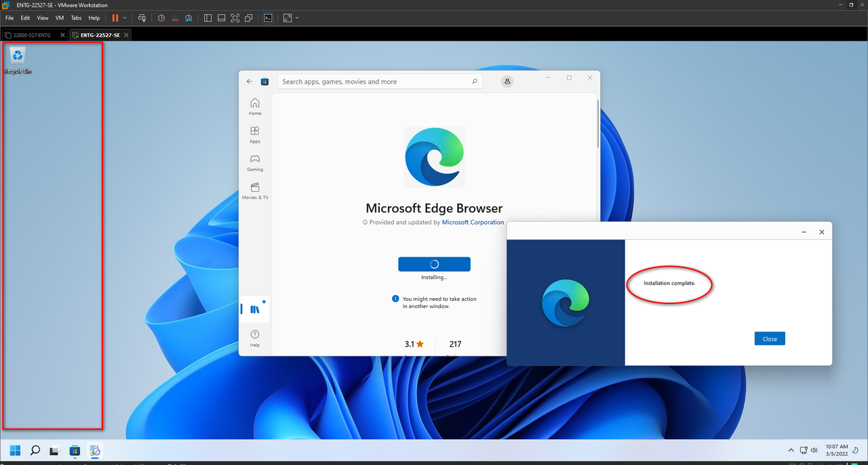This screenshot has height=465, width=868.
Task: Toggle the VMware console view icon
Action: tap(268, 18)
